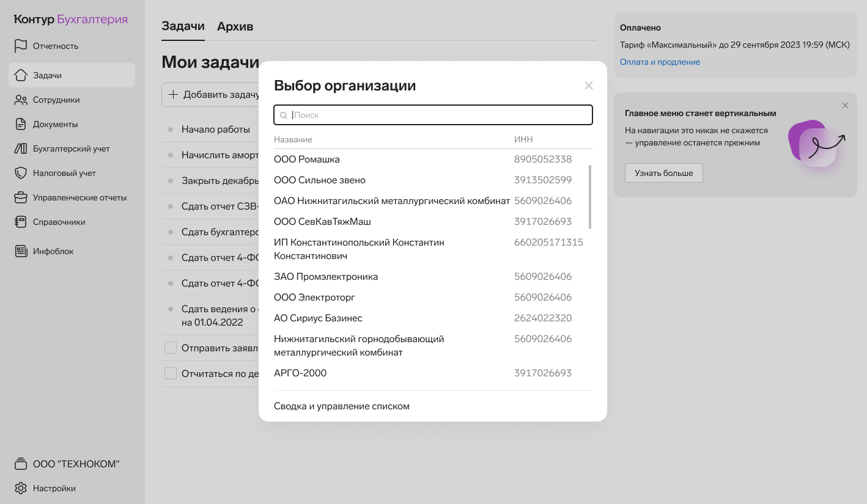Open Документы via its document icon
This screenshot has width=867, height=504.
(21, 124)
